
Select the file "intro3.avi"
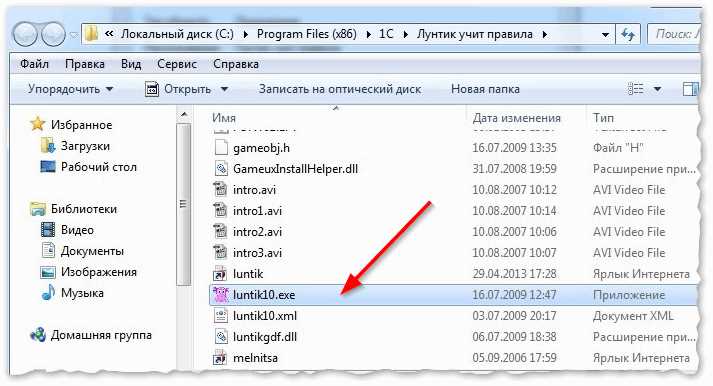[x=257, y=252]
